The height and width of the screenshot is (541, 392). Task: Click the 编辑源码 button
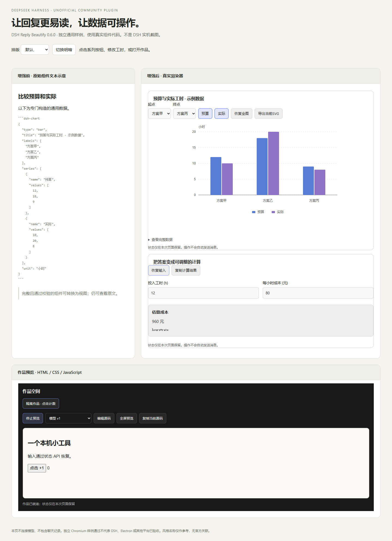tap(104, 418)
